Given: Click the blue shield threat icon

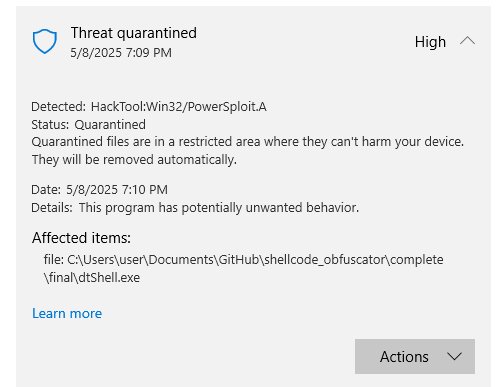Looking at the screenshot, I should [45, 41].
